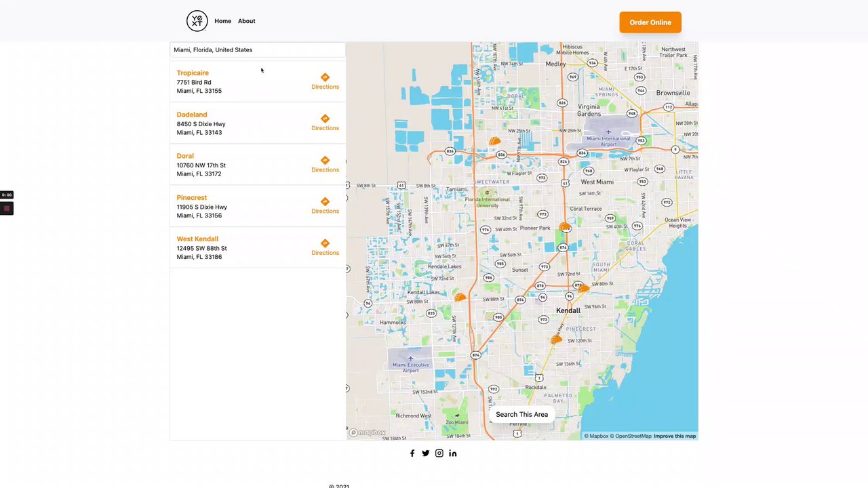Click the Dadeland directions diamond icon
The height and width of the screenshot is (488, 868).
point(325,119)
